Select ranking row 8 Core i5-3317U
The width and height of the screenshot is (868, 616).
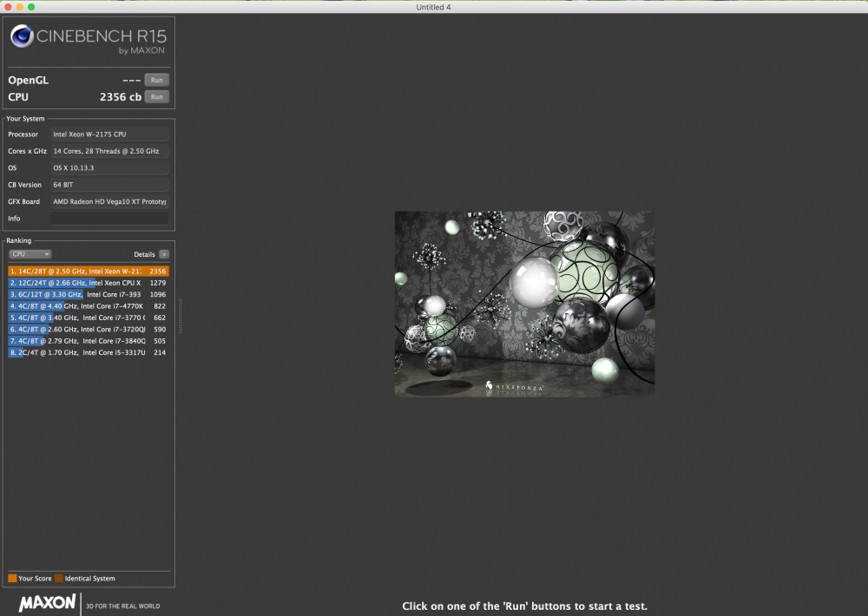coord(89,352)
